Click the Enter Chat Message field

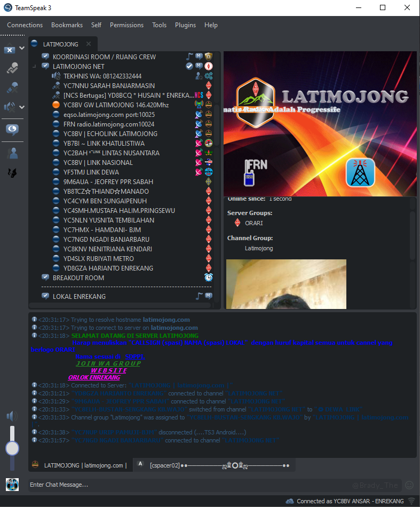187,485
